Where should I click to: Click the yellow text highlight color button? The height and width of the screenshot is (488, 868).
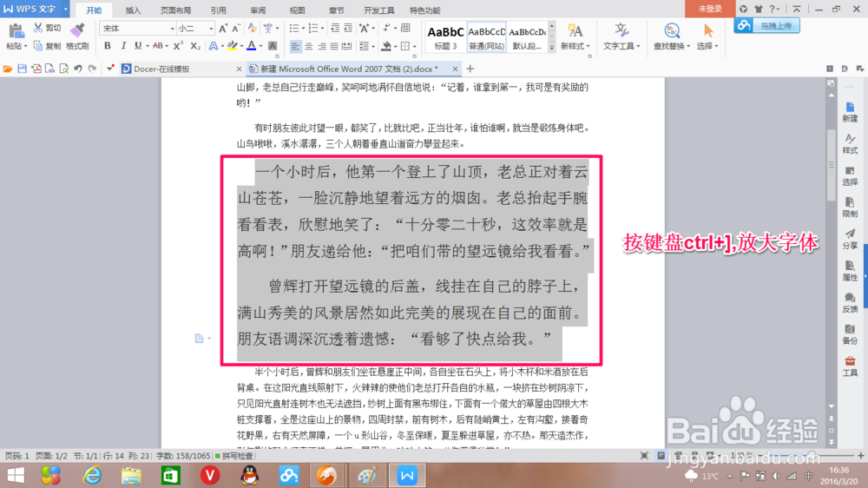click(232, 46)
